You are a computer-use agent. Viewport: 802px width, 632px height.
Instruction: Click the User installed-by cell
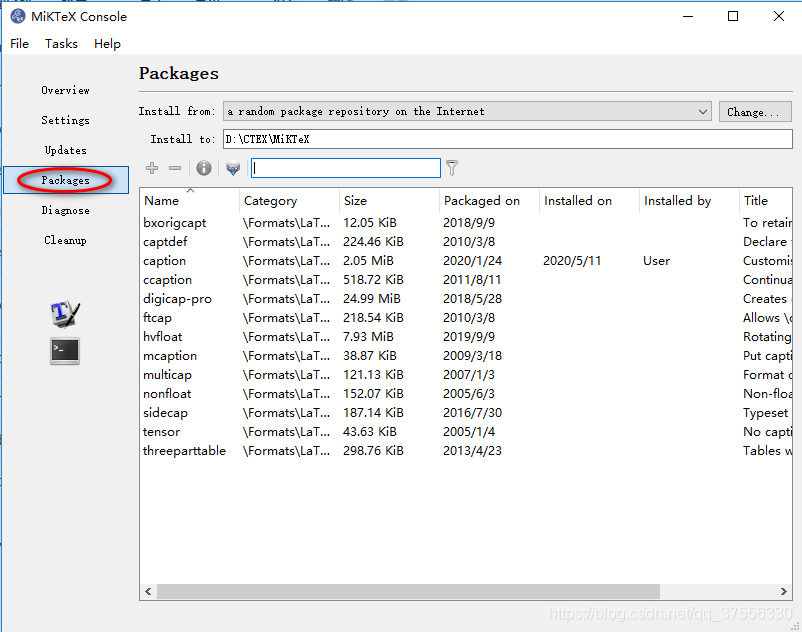tap(656, 261)
